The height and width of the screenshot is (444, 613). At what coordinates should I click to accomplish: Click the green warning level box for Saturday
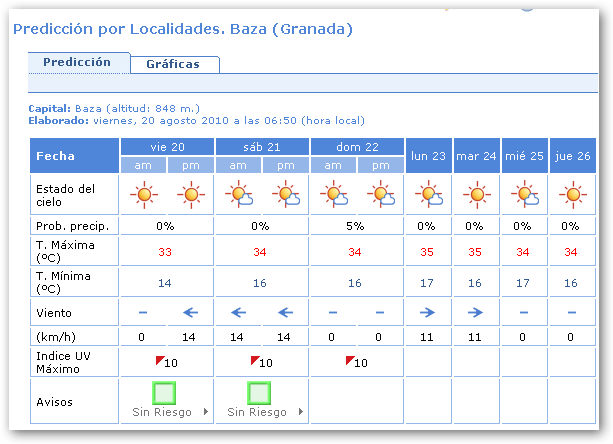click(x=261, y=391)
